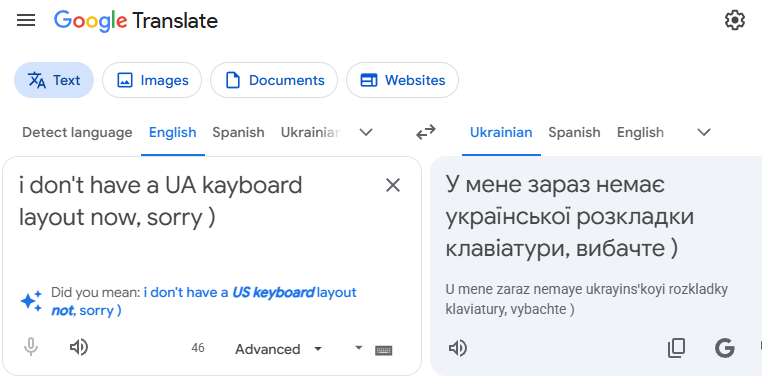The height and width of the screenshot is (385, 762).
Task: Expand more source languages chevron
Action: [x=365, y=132]
